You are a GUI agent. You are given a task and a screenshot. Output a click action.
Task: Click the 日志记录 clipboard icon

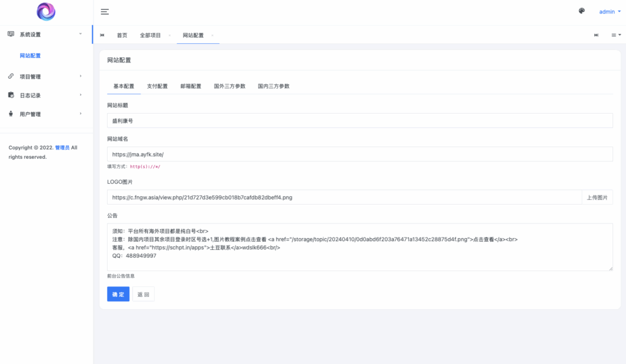coord(11,95)
